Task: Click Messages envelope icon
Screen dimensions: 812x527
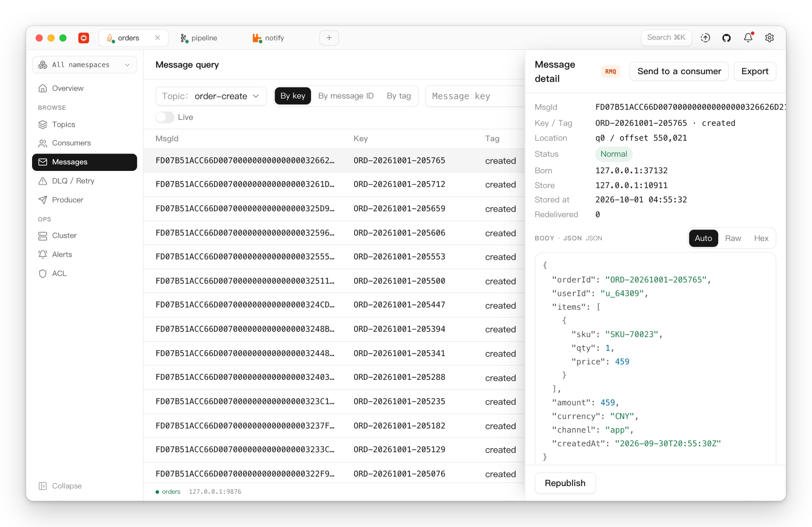Action: click(43, 162)
